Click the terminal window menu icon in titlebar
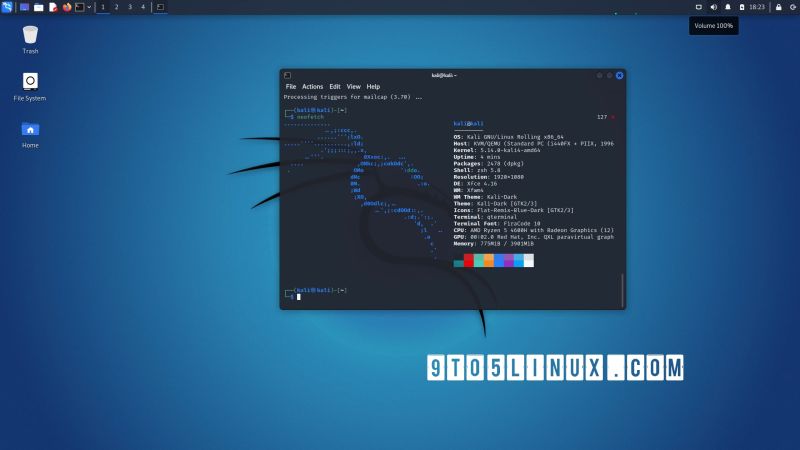 click(287, 76)
